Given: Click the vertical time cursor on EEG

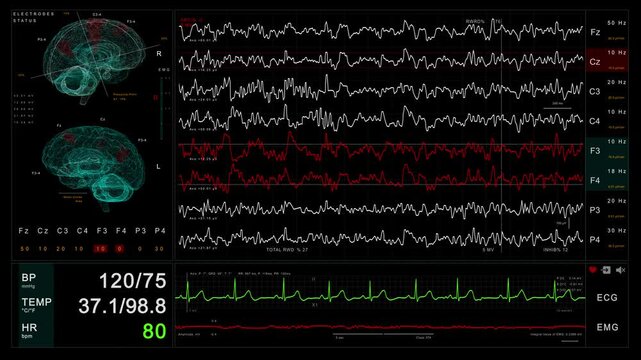Looking at the screenshot, I should coord(502,135).
